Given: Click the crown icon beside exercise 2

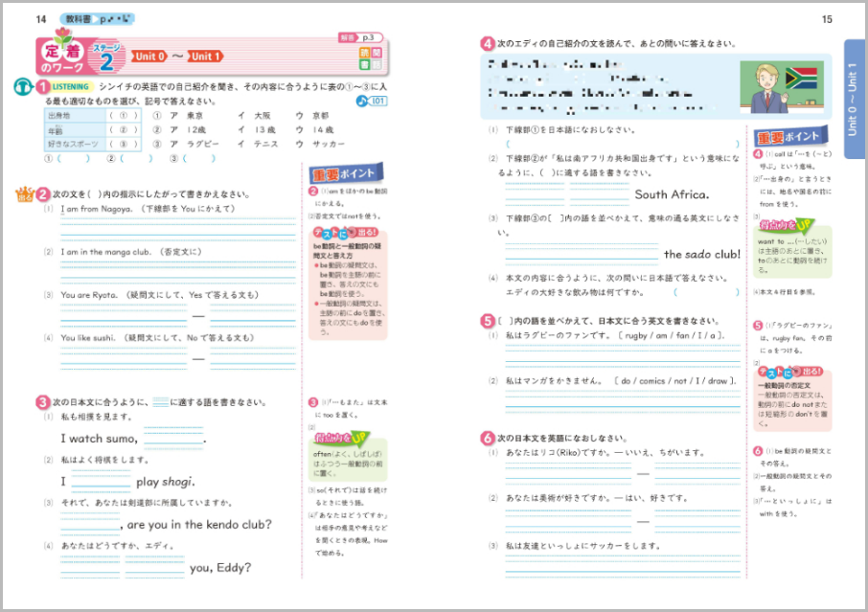Looking at the screenshot, I should pyautogui.click(x=24, y=194).
